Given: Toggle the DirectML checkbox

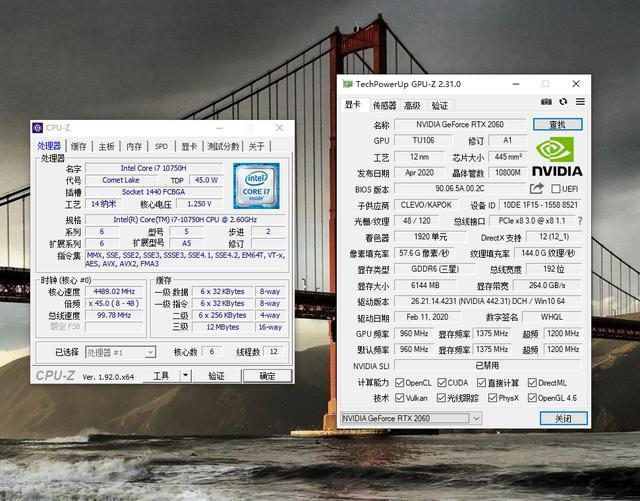Looking at the screenshot, I should pos(532,383).
